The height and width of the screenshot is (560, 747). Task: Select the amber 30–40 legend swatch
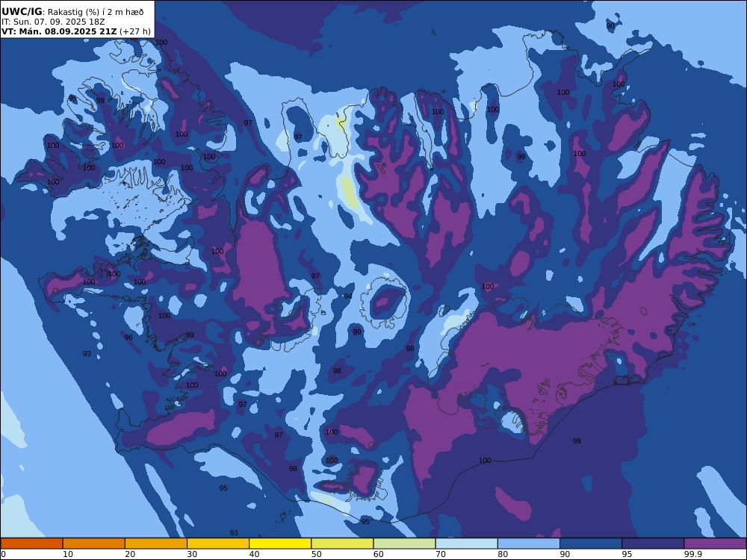point(218,544)
